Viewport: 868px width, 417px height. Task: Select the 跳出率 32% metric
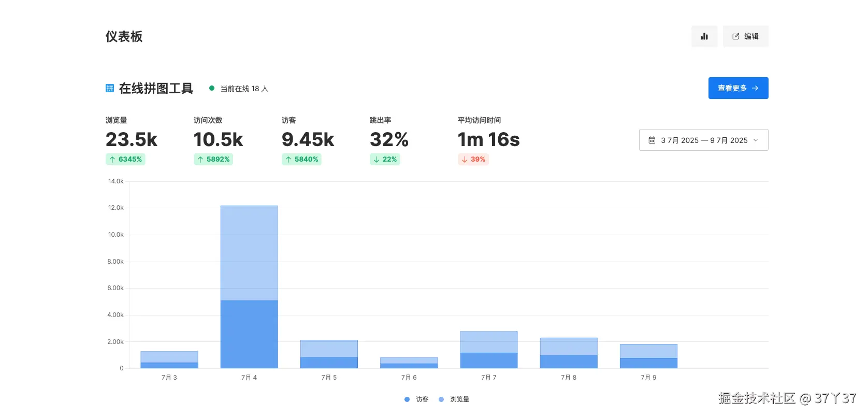tap(389, 140)
